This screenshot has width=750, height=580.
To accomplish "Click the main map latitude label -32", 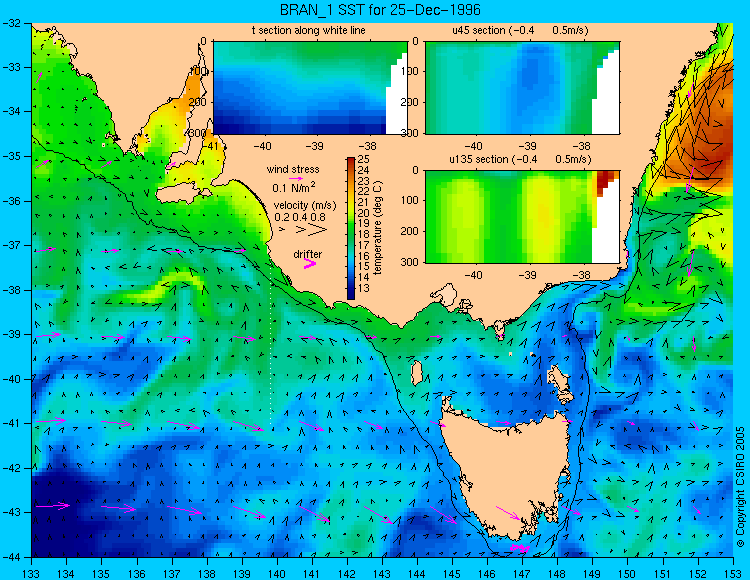I will [11, 23].
